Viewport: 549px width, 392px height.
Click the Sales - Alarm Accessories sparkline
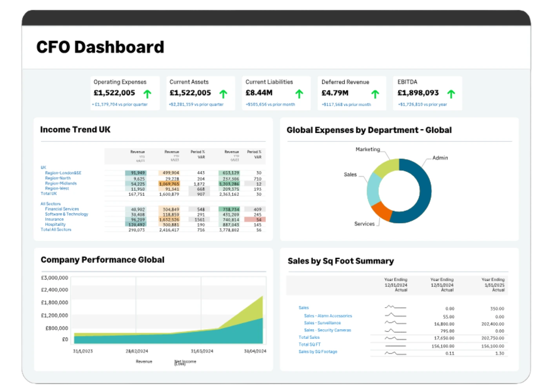coord(395,315)
